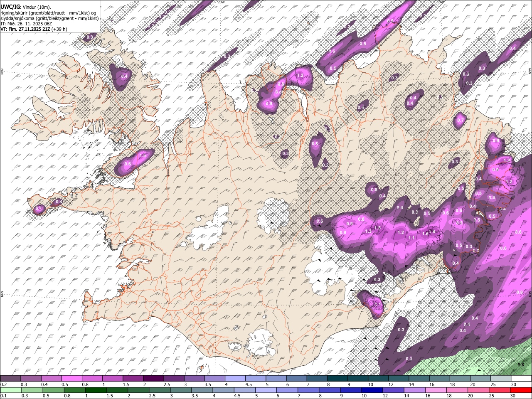The height and width of the screenshot is (399, 532).
Task: Click lower legend swatch starting at 7
Action: click(308, 390)
